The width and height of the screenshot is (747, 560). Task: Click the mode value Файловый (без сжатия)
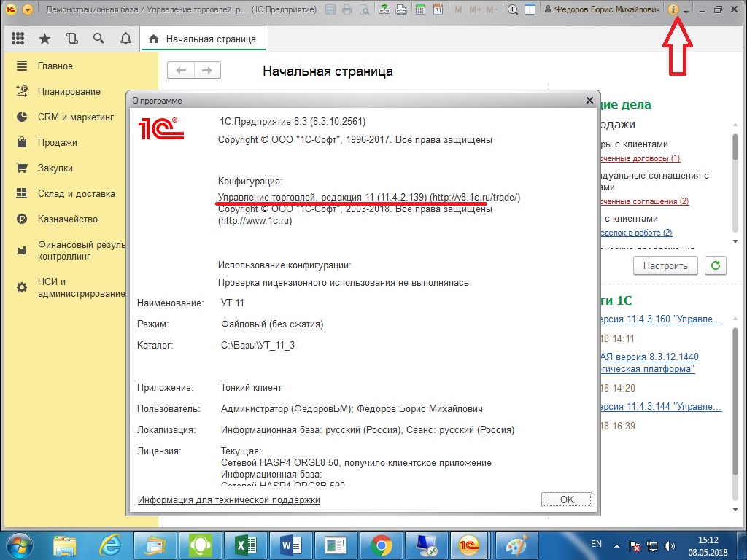pyautogui.click(x=272, y=324)
